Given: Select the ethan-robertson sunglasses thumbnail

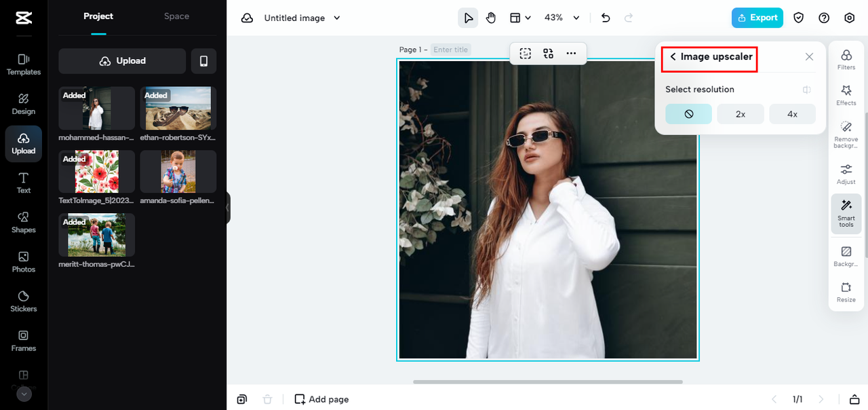Looking at the screenshot, I should [x=178, y=108].
